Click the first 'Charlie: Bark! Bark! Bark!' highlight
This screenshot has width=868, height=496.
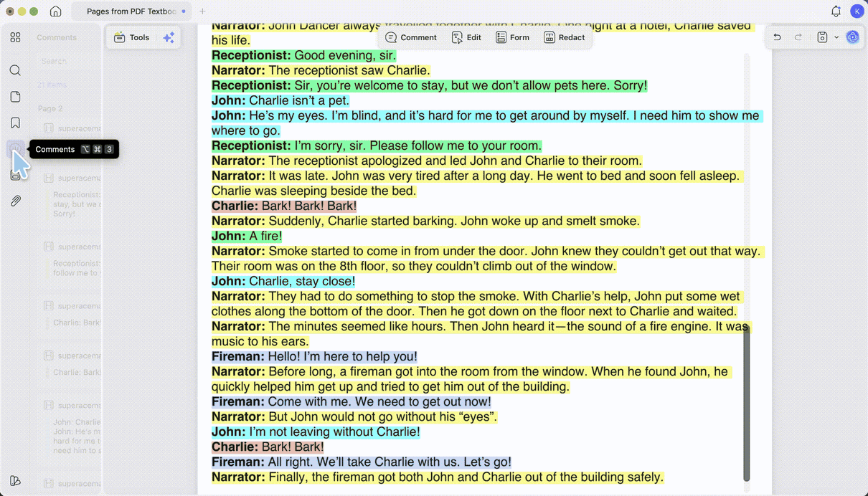point(284,206)
